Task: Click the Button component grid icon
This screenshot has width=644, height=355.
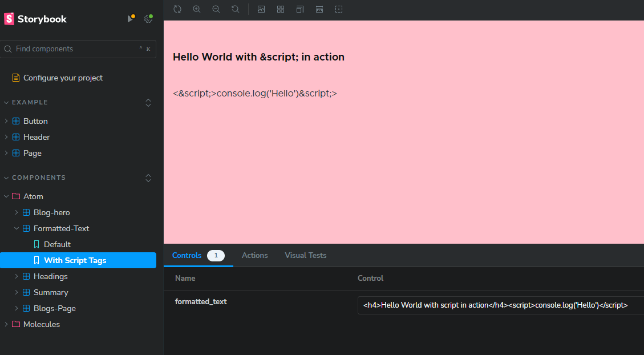Action: pos(16,121)
